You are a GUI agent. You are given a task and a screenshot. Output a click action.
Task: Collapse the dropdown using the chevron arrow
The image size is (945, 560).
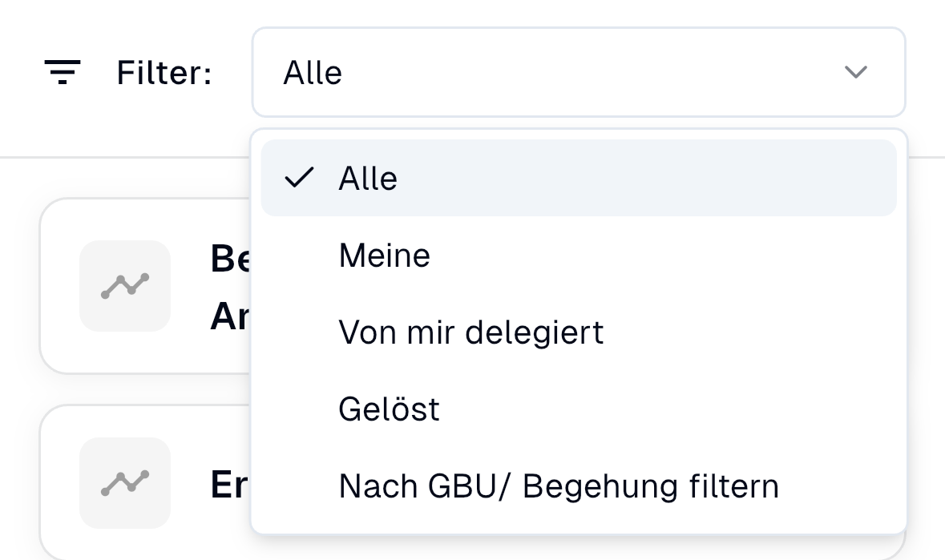click(856, 72)
